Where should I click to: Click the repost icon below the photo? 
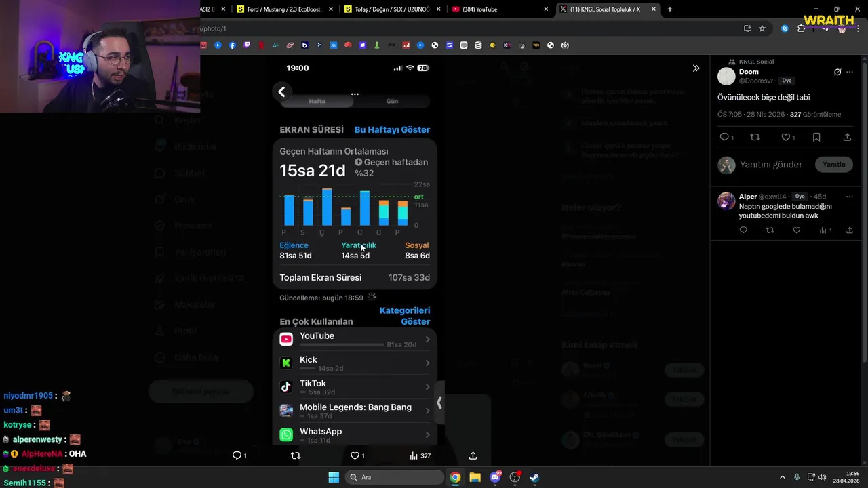click(296, 455)
